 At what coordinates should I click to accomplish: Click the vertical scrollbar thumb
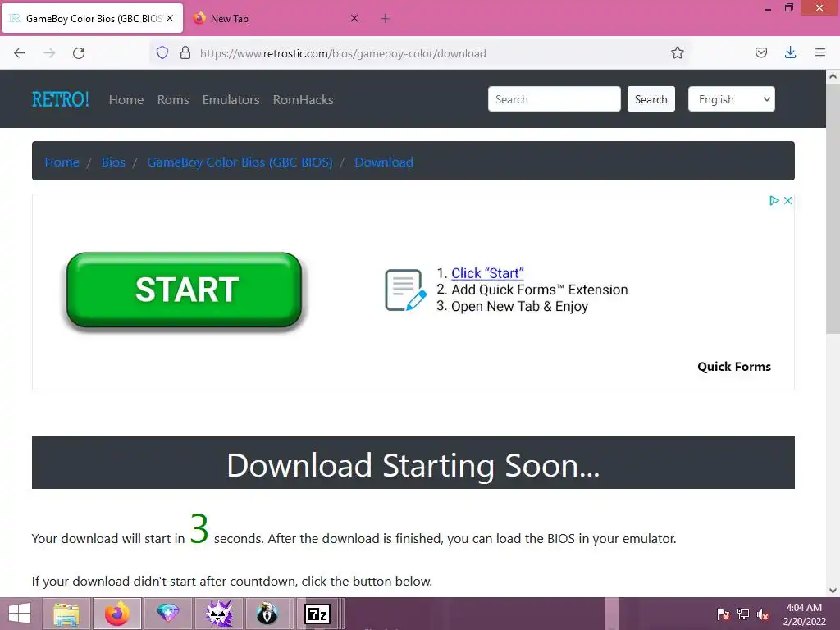(x=833, y=208)
